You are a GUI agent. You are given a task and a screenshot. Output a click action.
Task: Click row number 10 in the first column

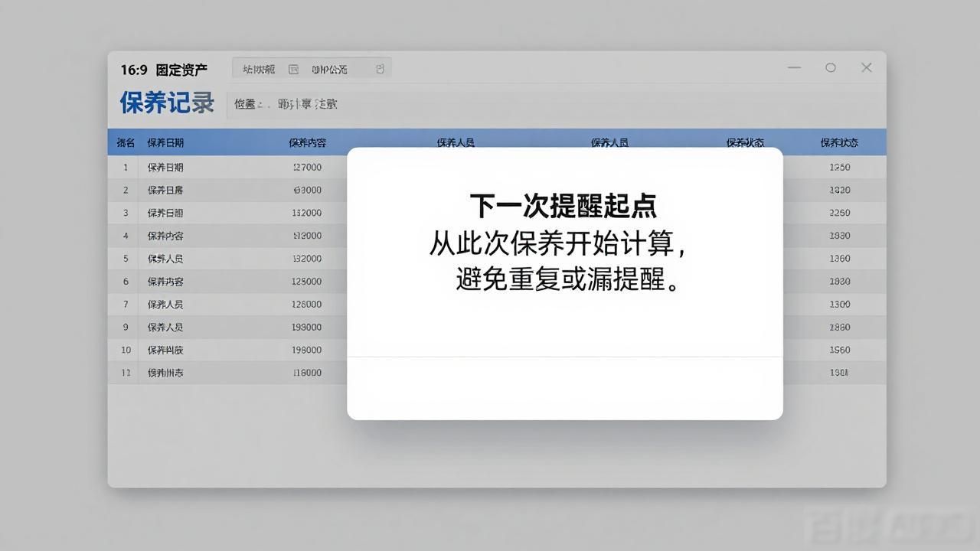(126, 350)
